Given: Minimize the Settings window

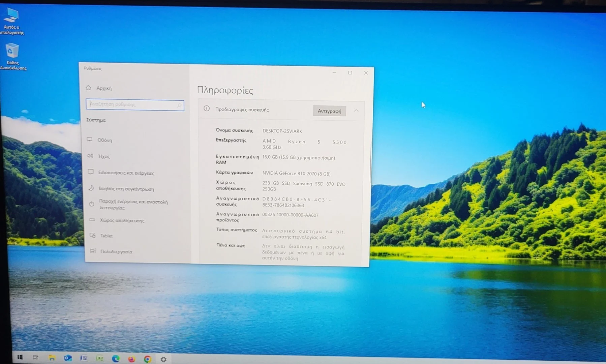Looking at the screenshot, I should [x=334, y=72].
